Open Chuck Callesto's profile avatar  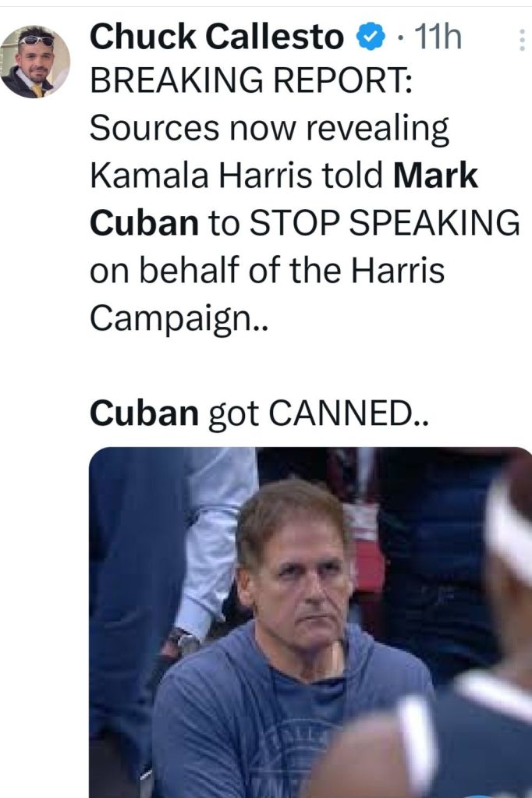pos(35,60)
